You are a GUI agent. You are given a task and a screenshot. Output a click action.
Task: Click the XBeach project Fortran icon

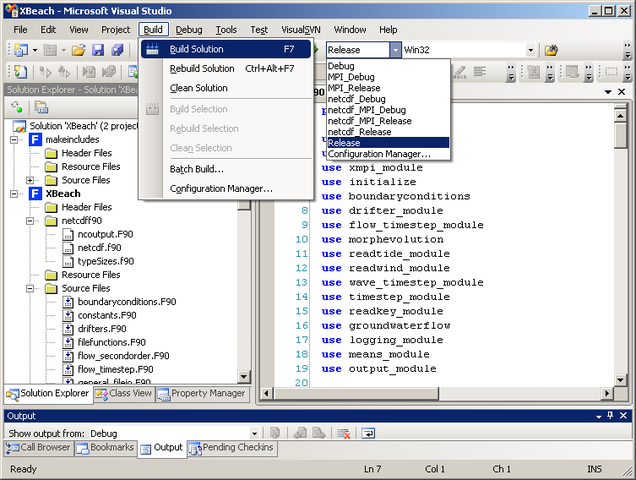35,194
